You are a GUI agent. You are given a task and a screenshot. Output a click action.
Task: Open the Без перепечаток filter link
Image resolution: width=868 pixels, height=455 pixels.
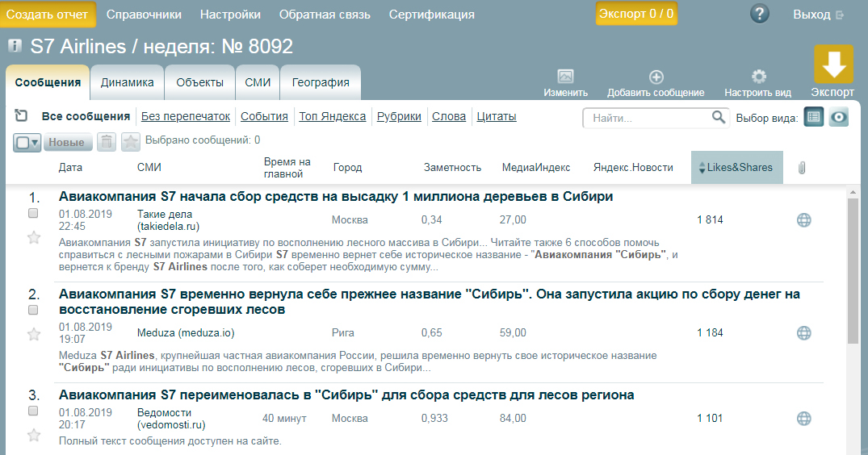point(185,116)
